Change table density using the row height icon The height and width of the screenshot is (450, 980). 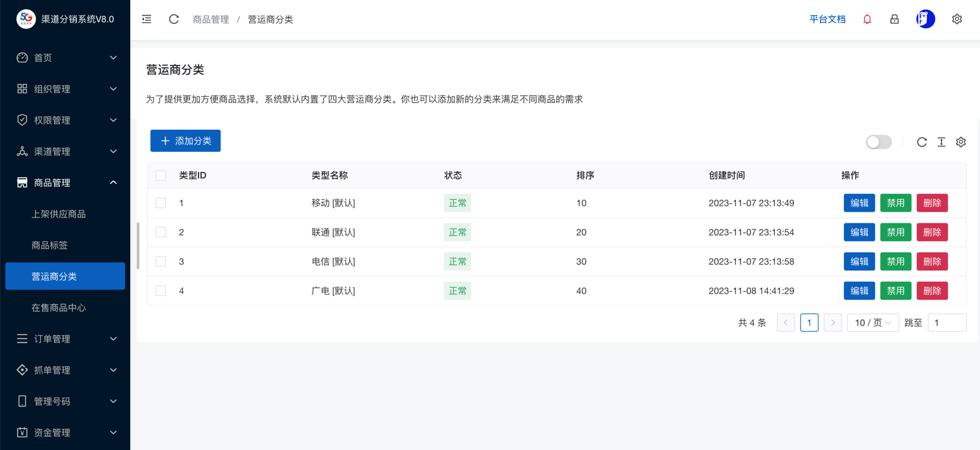(941, 142)
